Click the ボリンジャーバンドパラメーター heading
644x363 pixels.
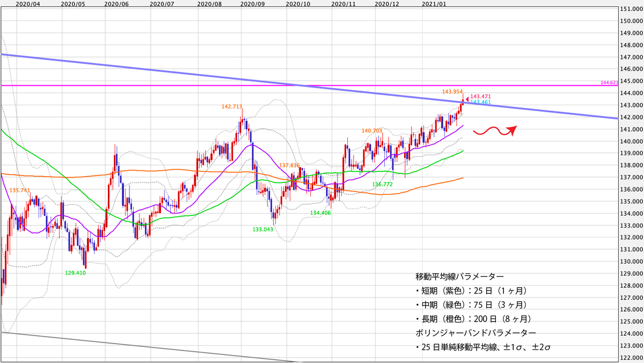(475, 333)
